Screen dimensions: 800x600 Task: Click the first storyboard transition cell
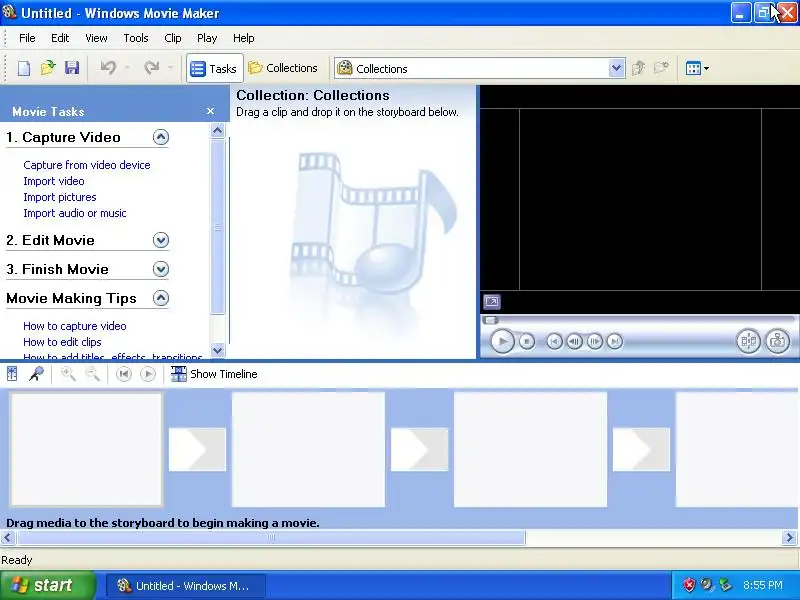197,449
